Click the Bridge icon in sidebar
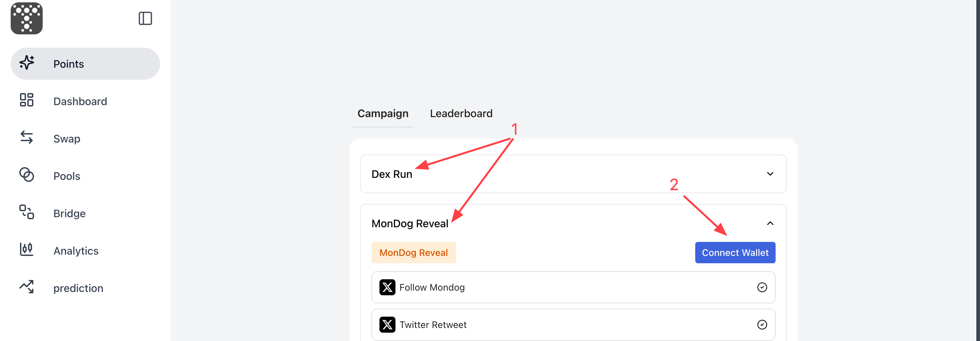The width and height of the screenshot is (980, 341). (27, 212)
